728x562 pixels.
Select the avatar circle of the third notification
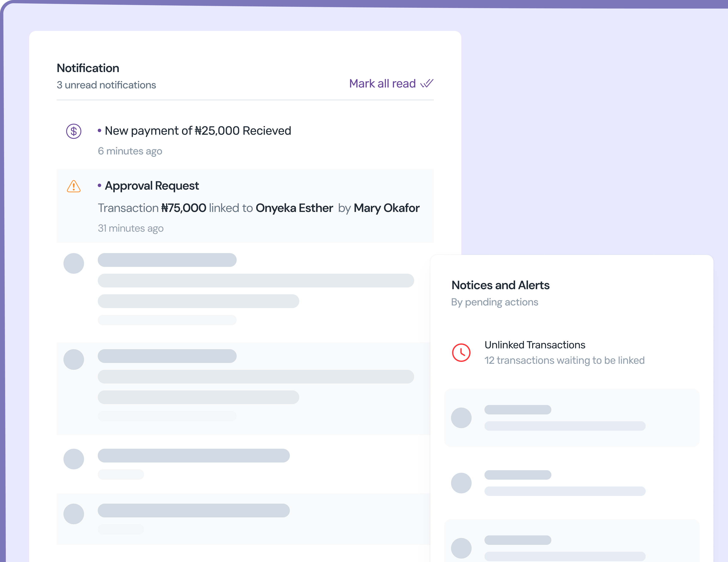pos(74,263)
